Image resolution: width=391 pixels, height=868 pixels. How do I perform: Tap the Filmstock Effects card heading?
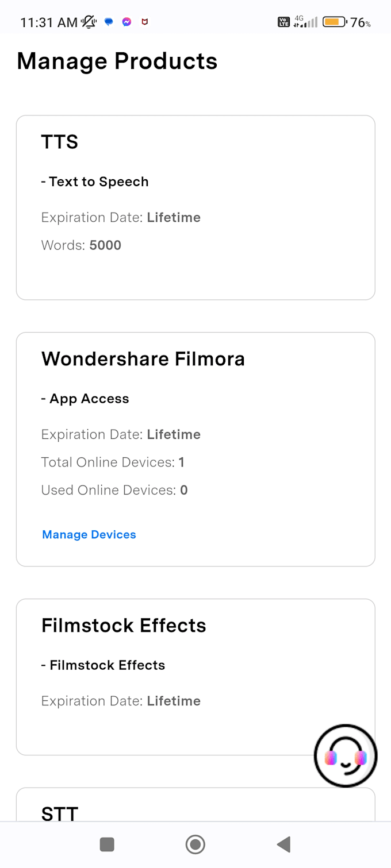(x=124, y=626)
